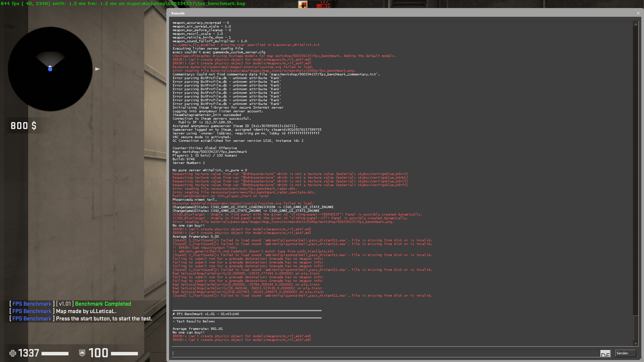Grab the console window resize grip
The height and width of the screenshot is (362, 644).
(641, 359)
